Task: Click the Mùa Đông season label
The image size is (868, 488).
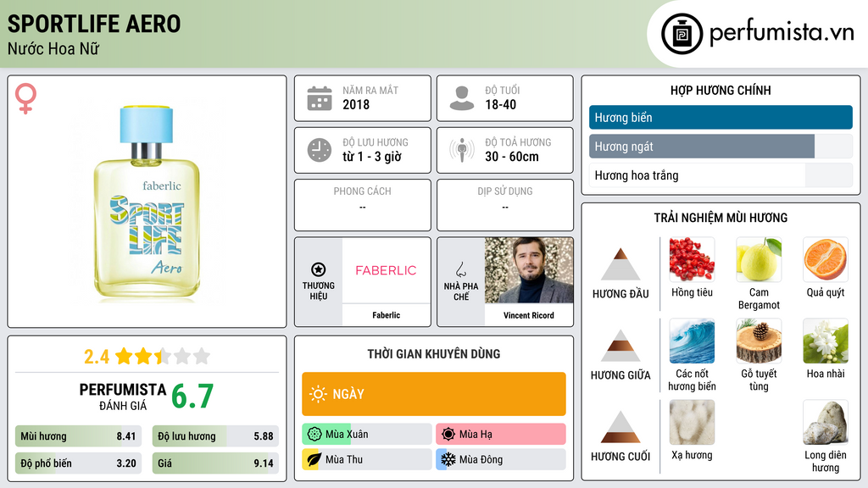Action: [x=481, y=459]
